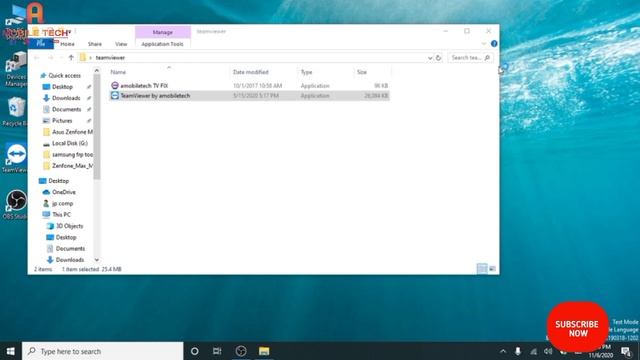Click microphone tray icon
This screenshot has width=640, height=360.
point(518,351)
